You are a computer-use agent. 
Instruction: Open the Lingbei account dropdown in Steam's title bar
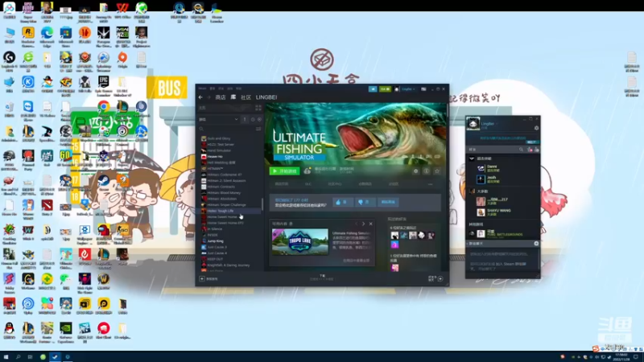[x=408, y=89]
